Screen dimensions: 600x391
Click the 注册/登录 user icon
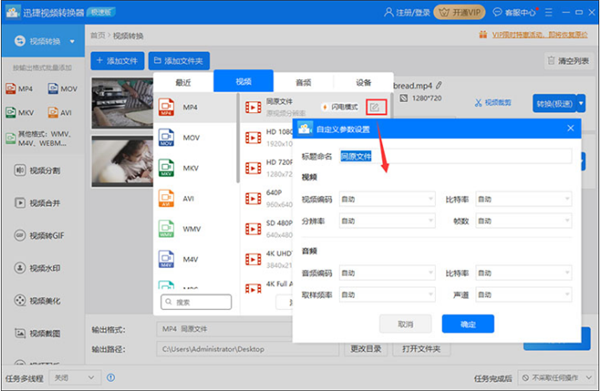point(388,12)
